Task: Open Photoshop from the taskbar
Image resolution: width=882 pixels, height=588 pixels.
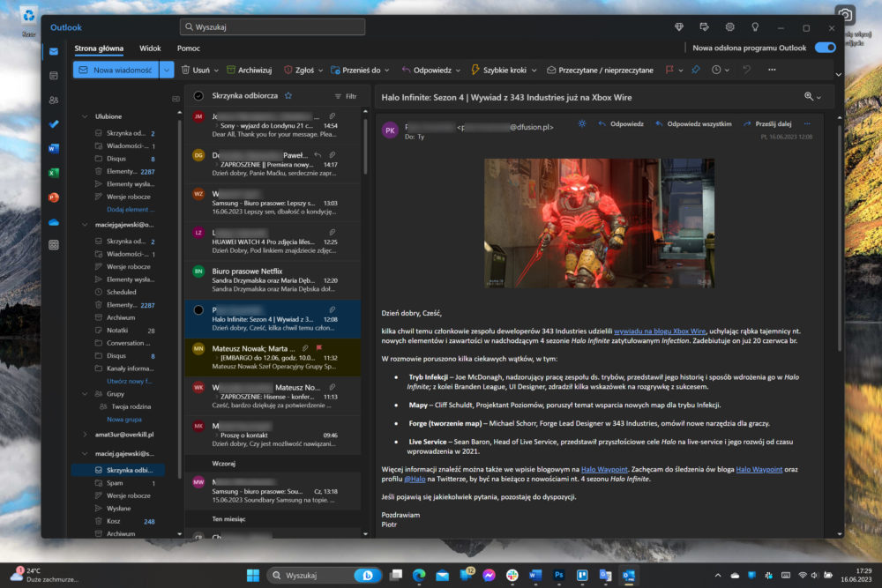Action: point(558,575)
